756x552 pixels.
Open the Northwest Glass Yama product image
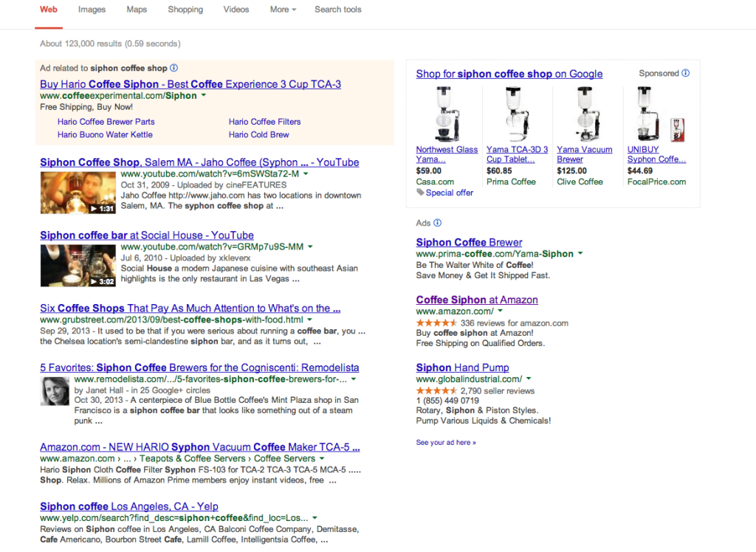(447, 114)
